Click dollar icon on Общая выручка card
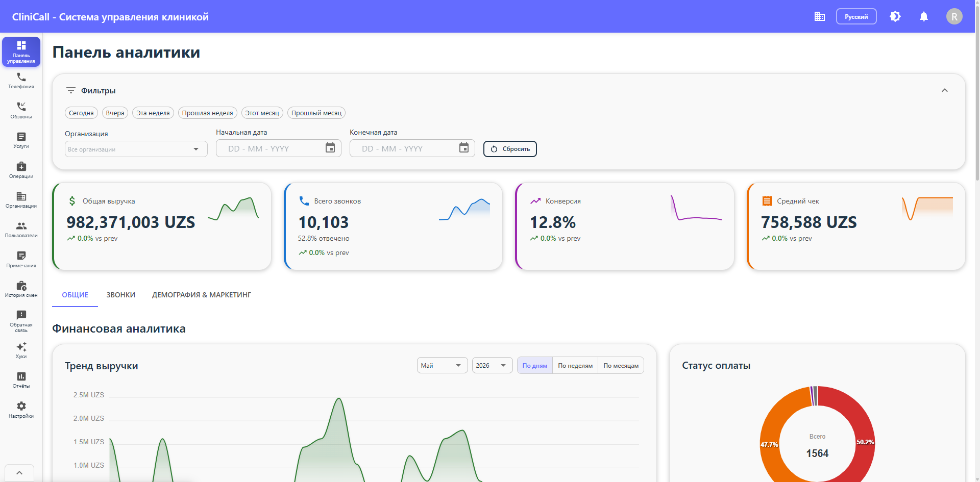The width and height of the screenshot is (980, 482). 72,201
